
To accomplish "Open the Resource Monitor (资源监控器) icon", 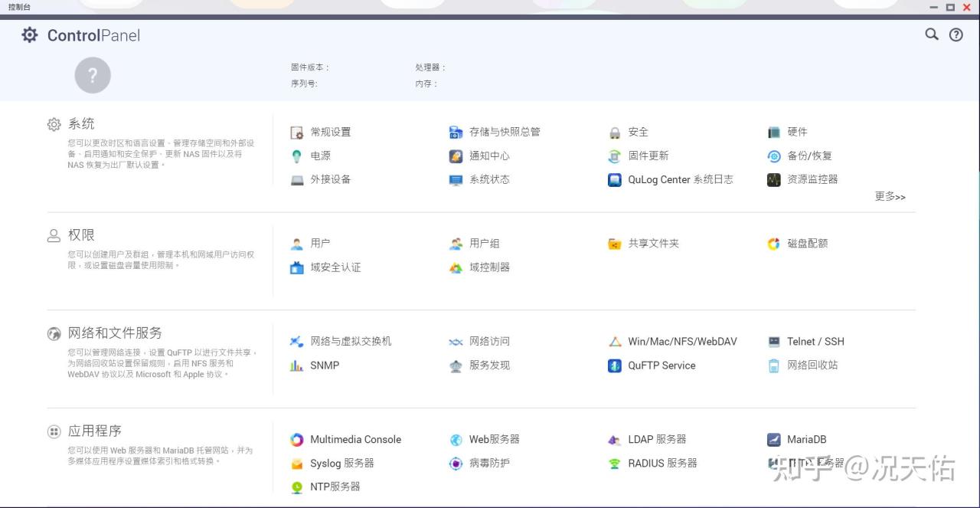I will tap(774, 180).
